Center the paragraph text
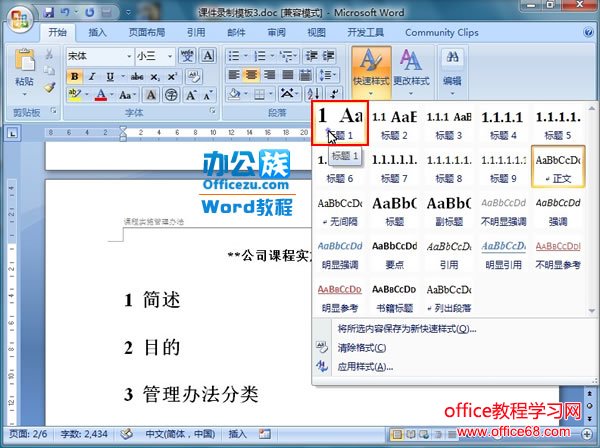This screenshot has width=600, height=448. pyautogui.click(x=251, y=75)
